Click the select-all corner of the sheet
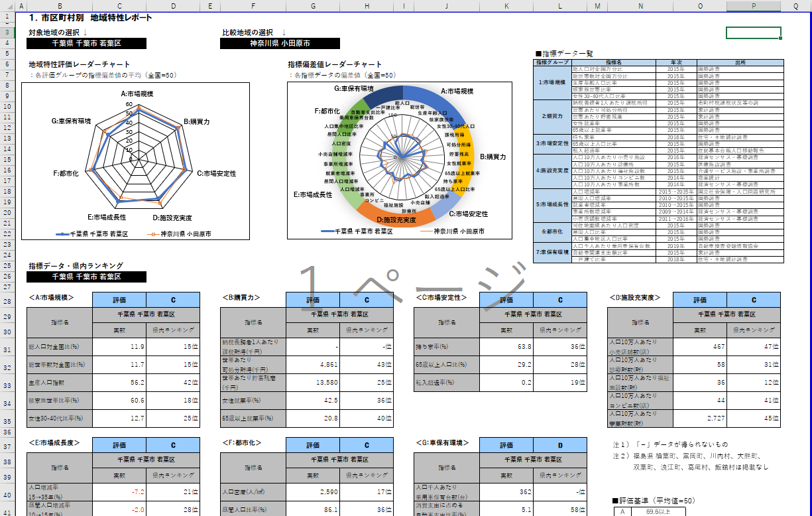This screenshot has width=812, height=516. 7,6
